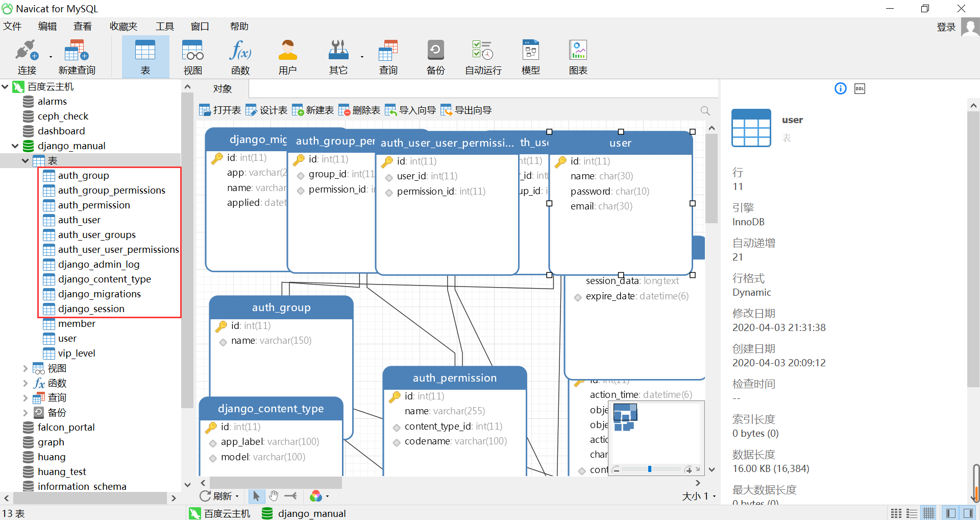This screenshot has width=980, height=520.
Task: Collapse the django_manual database node
Action: pyautogui.click(x=15, y=146)
